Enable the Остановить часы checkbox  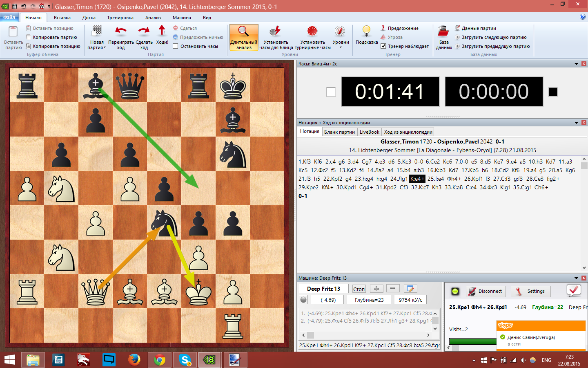click(x=176, y=46)
